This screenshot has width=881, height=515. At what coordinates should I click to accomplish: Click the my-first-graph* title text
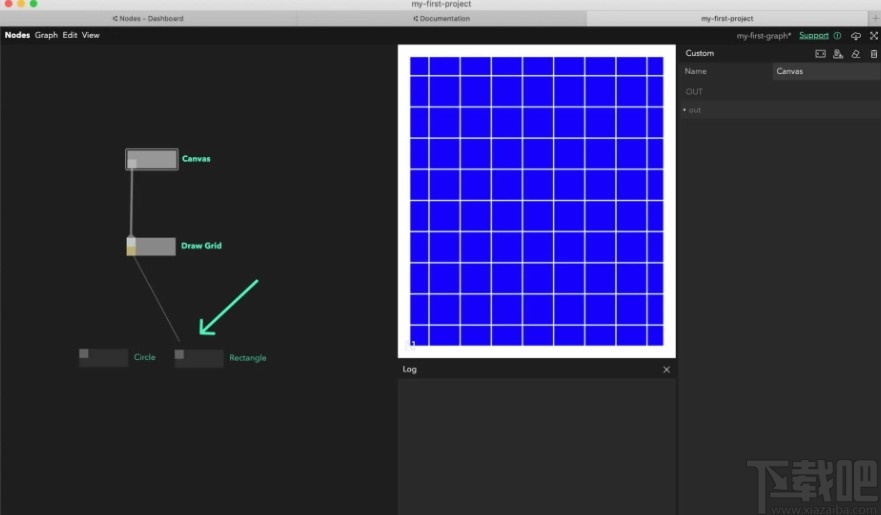[x=764, y=35]
